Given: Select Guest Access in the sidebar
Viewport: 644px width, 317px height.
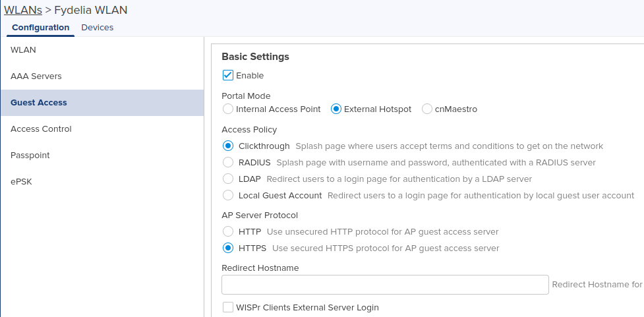Looking at the screenshot, I should pos(102,103).
